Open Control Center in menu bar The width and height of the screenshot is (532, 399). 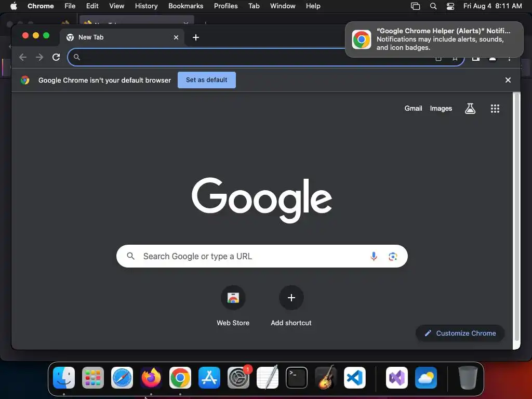tap(450, 6)
